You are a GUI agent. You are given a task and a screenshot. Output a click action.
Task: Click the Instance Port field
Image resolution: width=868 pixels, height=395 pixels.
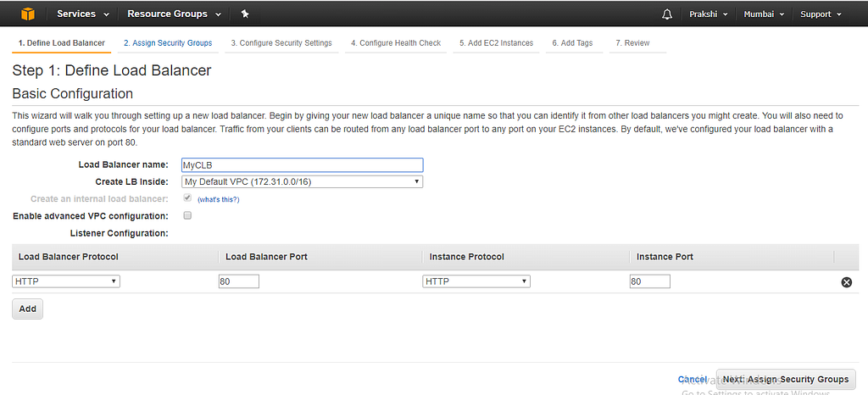coord(650,281)
